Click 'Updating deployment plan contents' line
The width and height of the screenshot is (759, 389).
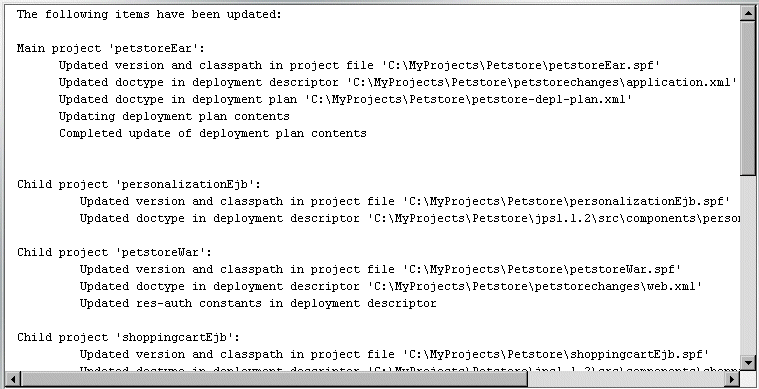[x=174, y=117]
